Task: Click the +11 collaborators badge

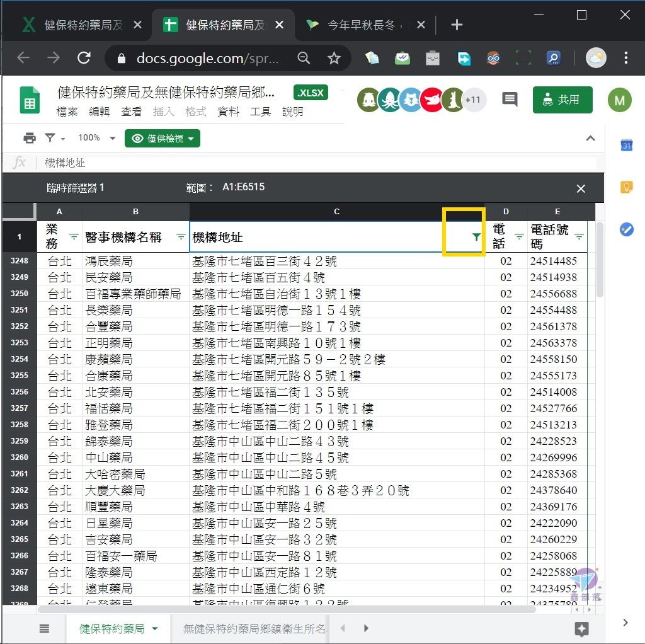Action: (x=473, y=100)
